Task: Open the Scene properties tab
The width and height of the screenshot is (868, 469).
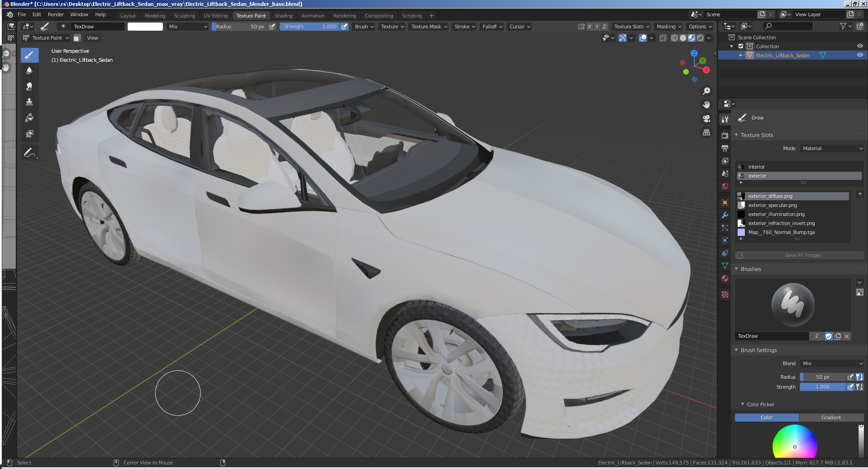Action: click(x=725, y=173)
